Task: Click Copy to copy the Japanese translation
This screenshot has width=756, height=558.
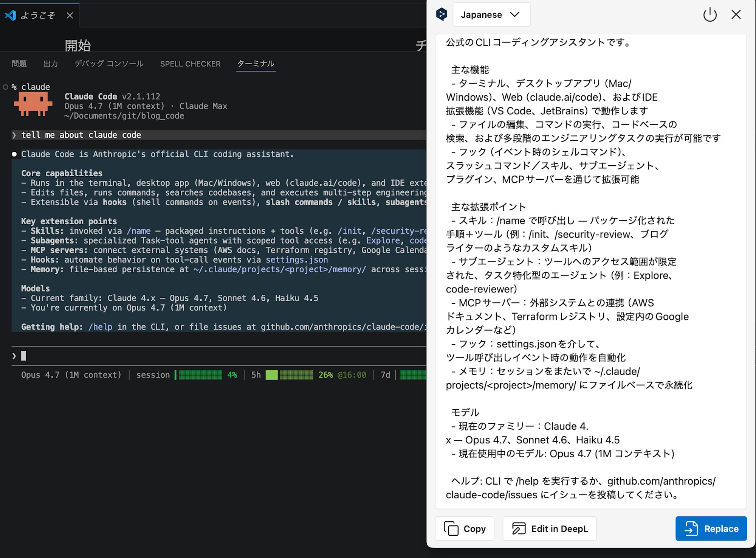Action: 465,528
